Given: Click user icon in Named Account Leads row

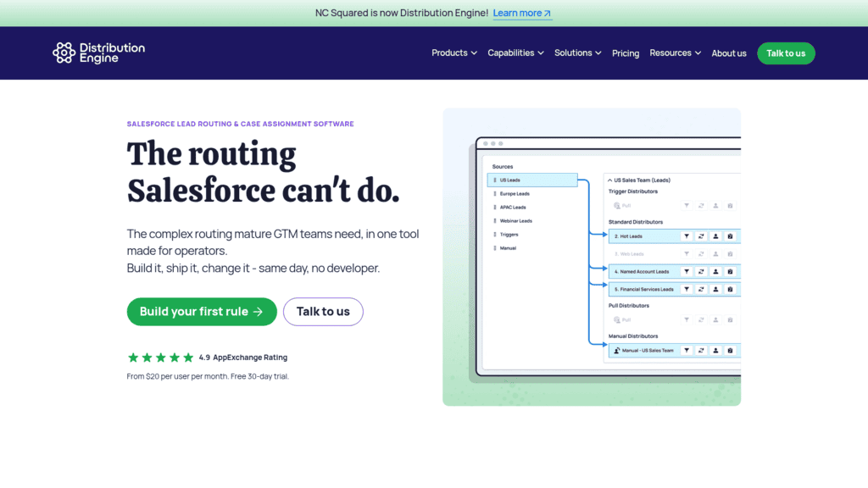Looking at the screenshot, I should point(715,272).
